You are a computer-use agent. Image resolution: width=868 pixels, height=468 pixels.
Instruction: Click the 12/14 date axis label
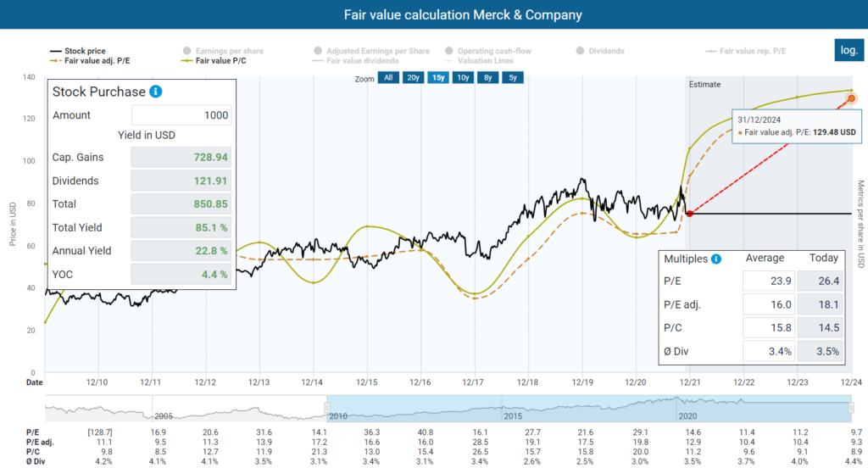pyautogui.click(x=312, y=382)
